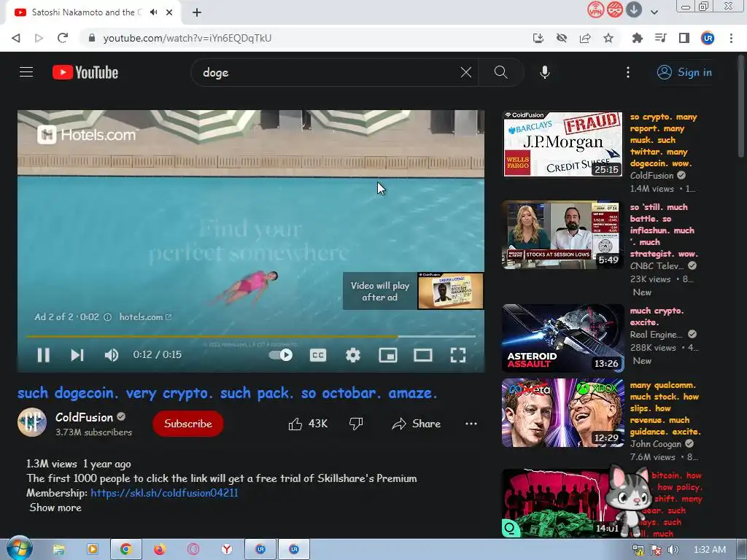747x560 pixels.
Task: Visit the hotels.com advertiser link
Action: [145, 317]
